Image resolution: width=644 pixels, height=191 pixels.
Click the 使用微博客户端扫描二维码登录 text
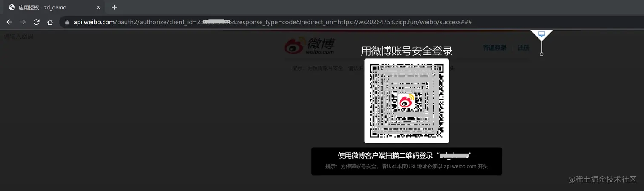[x=385, y=156]
